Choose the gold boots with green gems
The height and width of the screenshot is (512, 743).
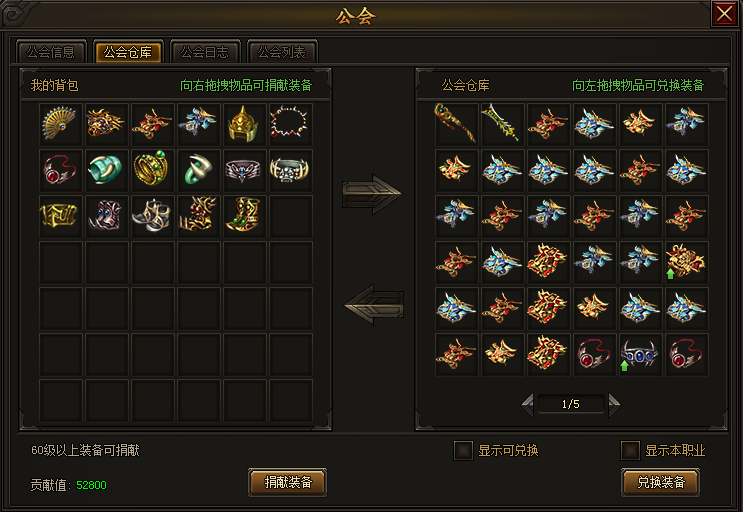click(x=244, y=216)
